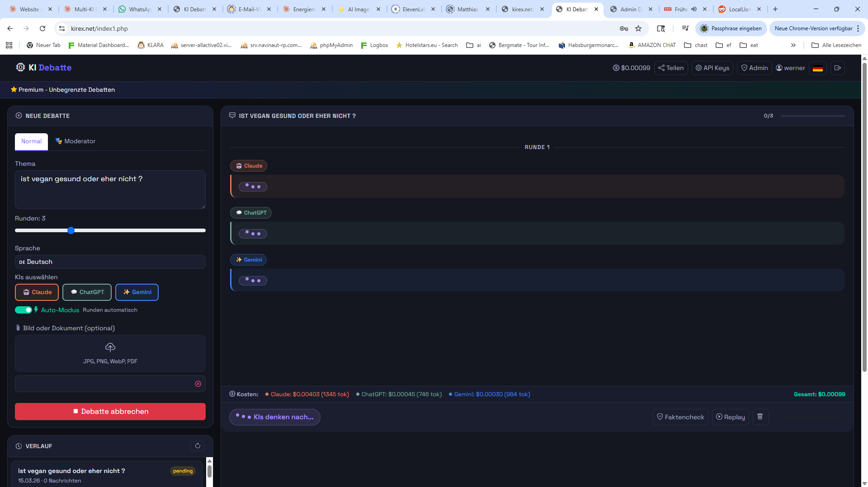Switch to the LocalLlama Reddit tab

click(740, 9)
